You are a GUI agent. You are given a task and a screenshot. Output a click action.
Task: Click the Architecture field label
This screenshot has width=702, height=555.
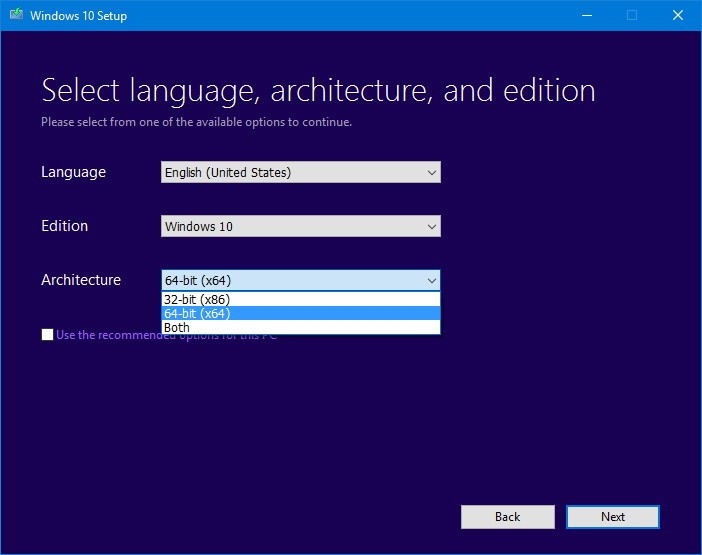(x=81, y=280)
